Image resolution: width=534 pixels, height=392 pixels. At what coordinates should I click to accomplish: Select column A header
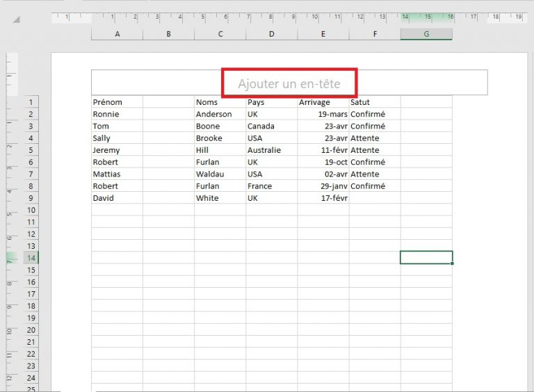[x=117, y=34]
